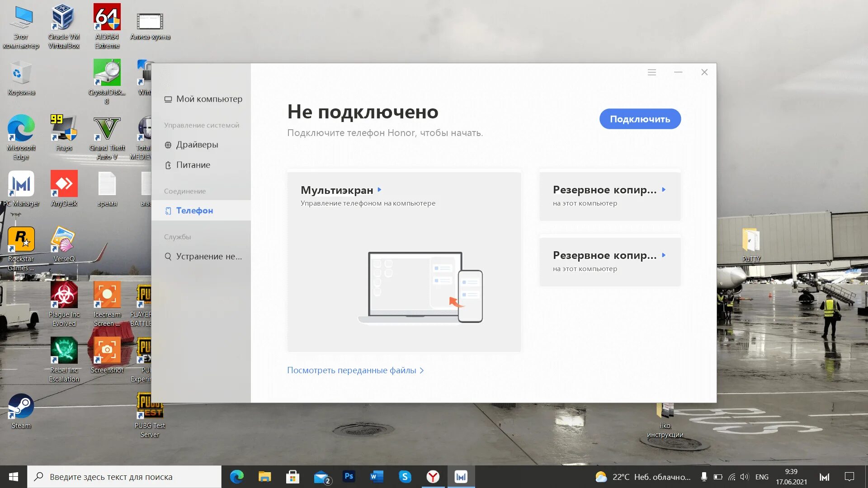The width and height of the screenshot is (868, 488).
Task: Expand the top Резервное копирование arrow
Action: (665, 189)
